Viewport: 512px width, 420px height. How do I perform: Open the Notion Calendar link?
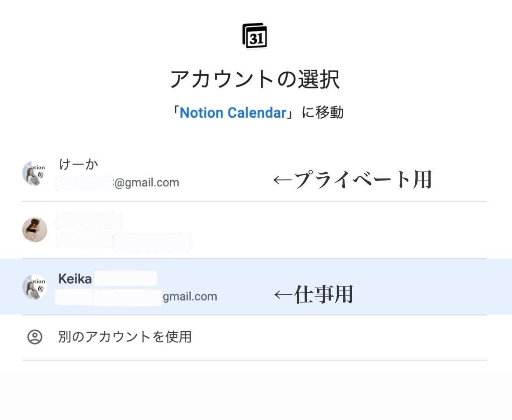(232, 113)
